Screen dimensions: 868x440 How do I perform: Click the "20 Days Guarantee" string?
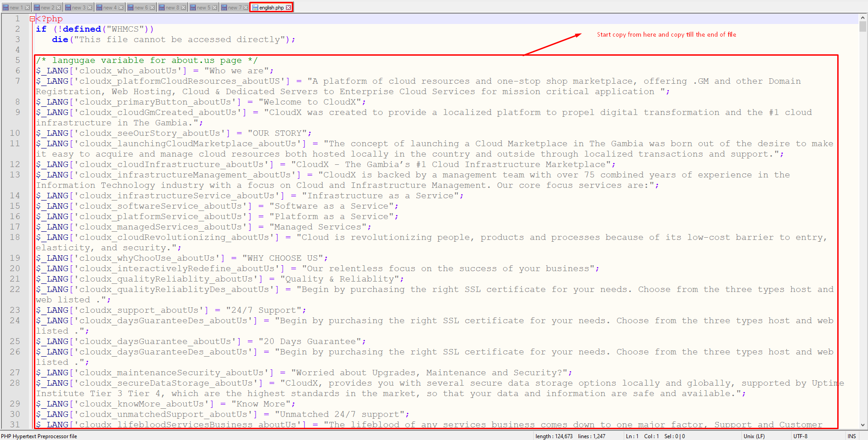click(310, 341)
